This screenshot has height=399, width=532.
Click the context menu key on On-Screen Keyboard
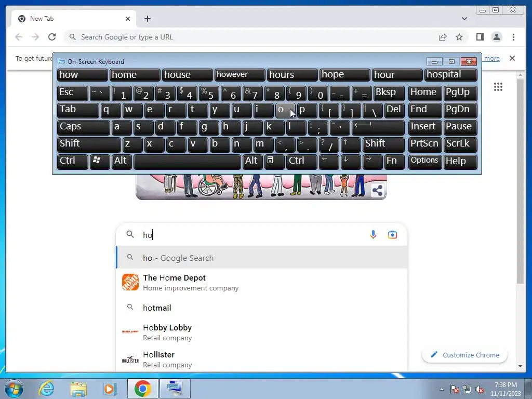[274, 161]
